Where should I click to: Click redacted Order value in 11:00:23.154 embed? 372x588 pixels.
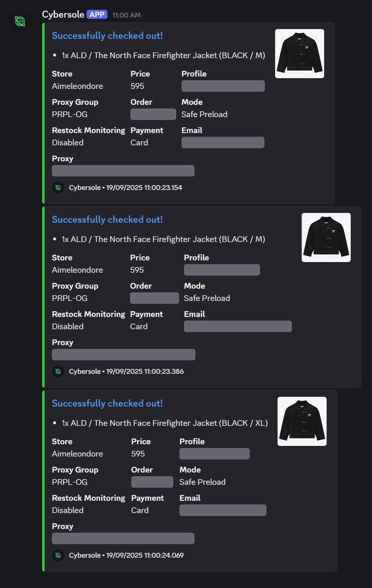[x=153, y=114]
